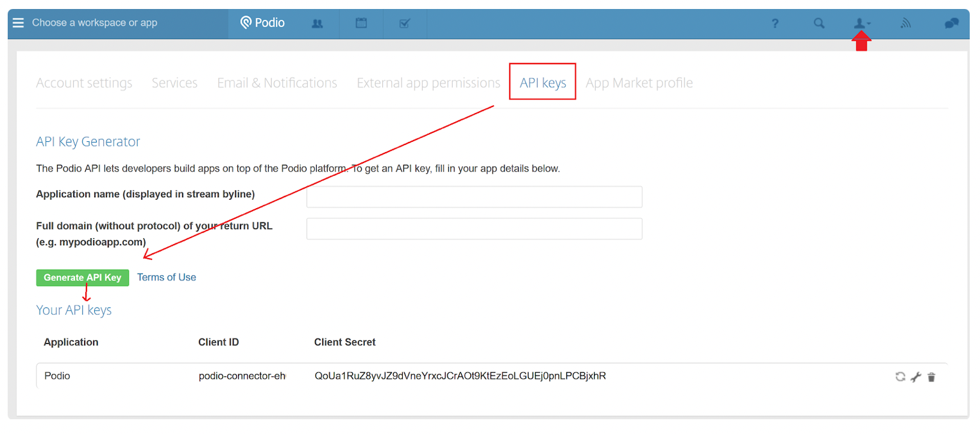This screenshot has width=980, height=434.
Task: Delete the Podio API key
Action: click(931, 377)
